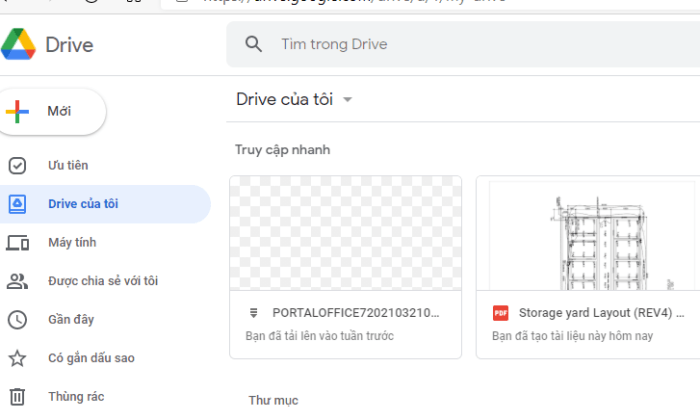Open 'Được chia sẻ với tôi'
This screenshot has height=420, width=700.
click(105, 281)
